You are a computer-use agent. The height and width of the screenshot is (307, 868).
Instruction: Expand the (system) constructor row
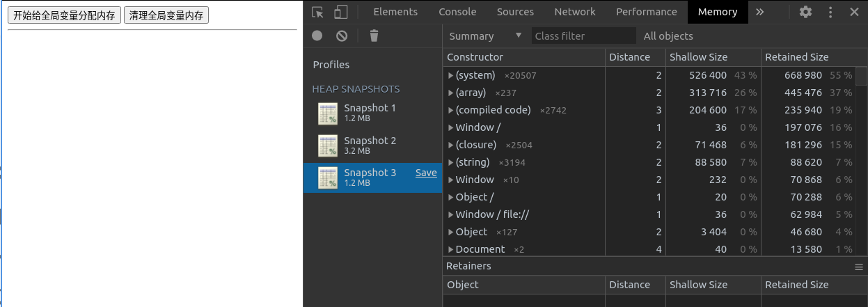[x=451, y=75]
